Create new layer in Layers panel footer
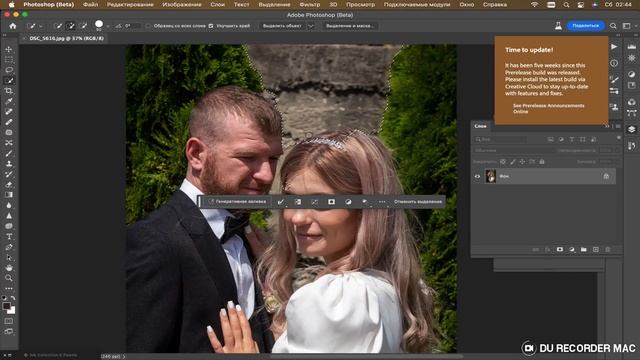Screen dimensions: 640x360 (596, 249)
